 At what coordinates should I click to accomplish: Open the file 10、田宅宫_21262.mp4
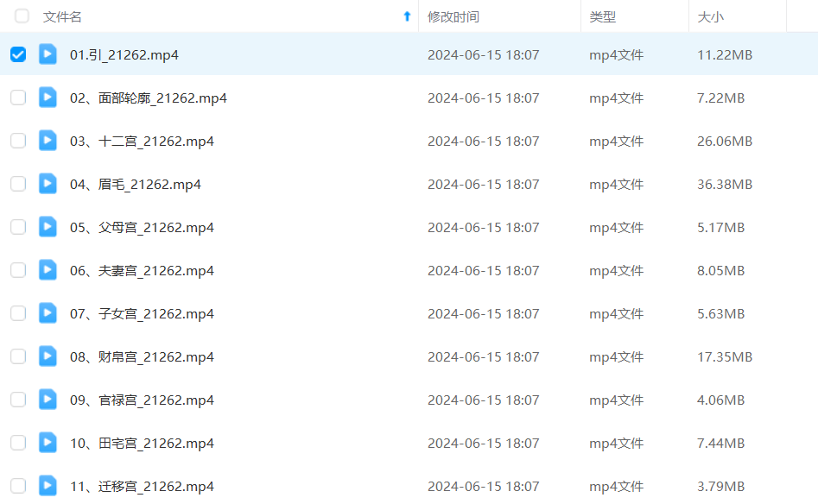142,443
